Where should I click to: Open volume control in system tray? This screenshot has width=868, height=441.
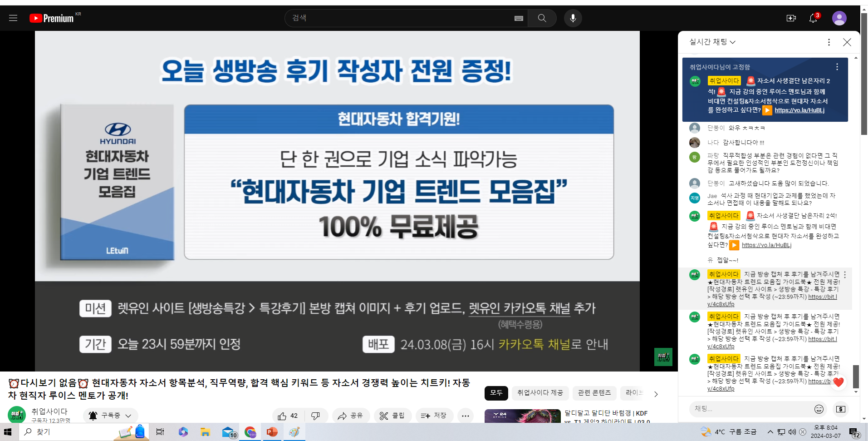point(792,432)
